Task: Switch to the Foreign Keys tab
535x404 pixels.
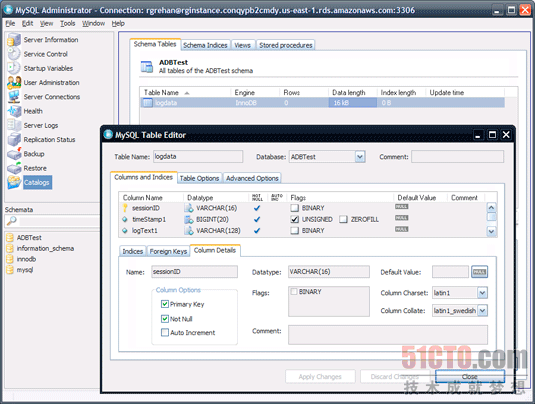Action: coord(168,251)
